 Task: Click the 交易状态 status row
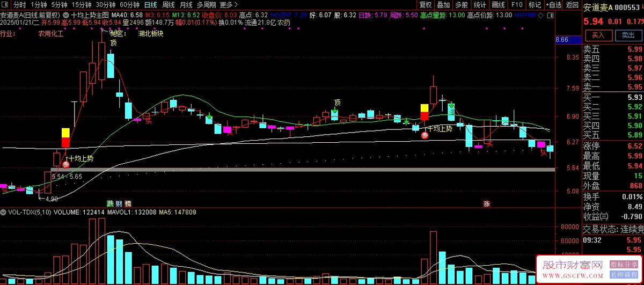613,229
